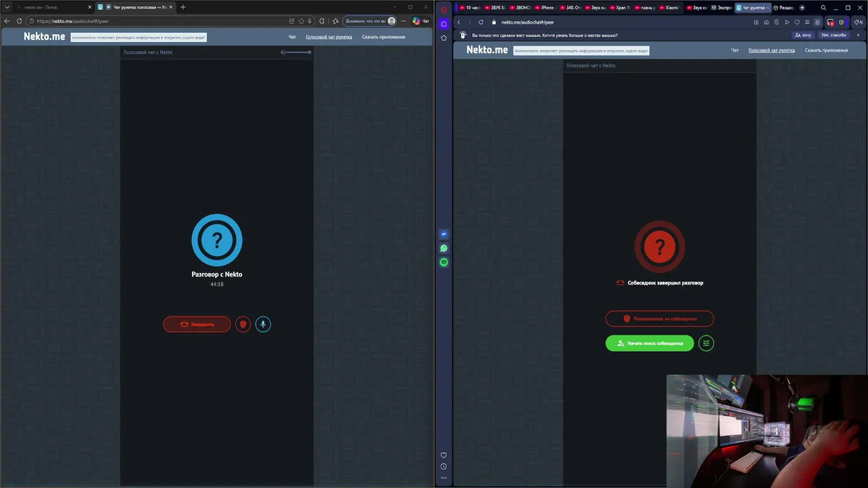This screenshot has height=488, width=868.
Task: Open history clock icon in Opera sidebar
Action: coord(443,466)
